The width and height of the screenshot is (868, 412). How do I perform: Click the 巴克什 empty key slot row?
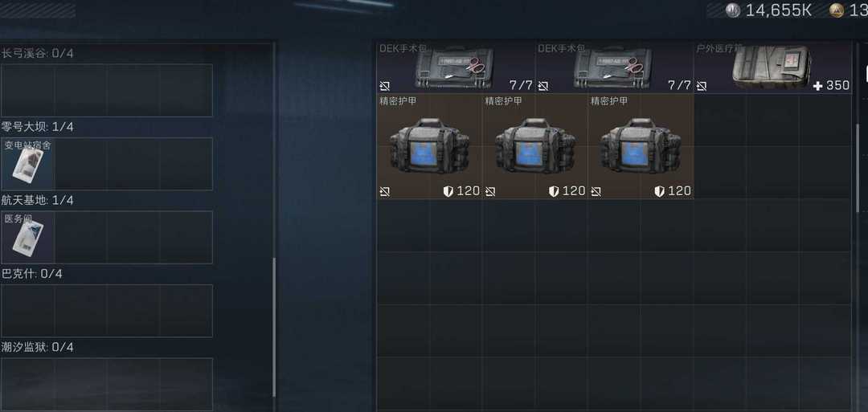pyautogui.click(x=107, y=311)
